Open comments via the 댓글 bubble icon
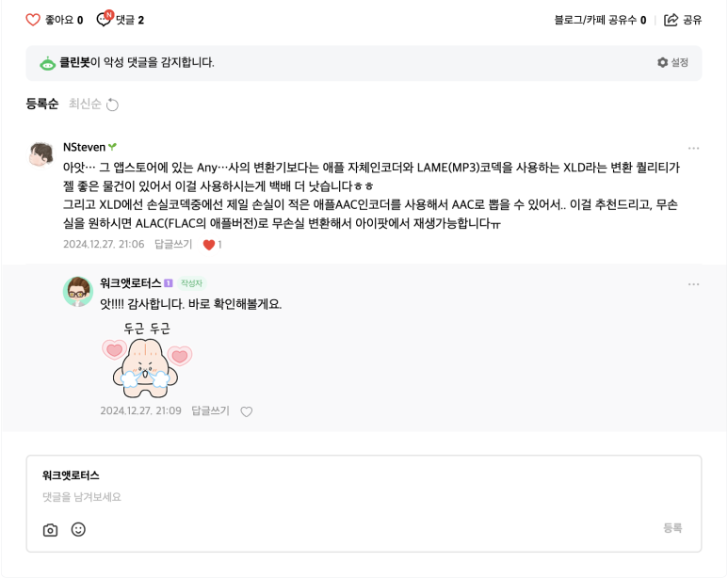This screenshot has width=728, height=579. click(x=104, y=19)
